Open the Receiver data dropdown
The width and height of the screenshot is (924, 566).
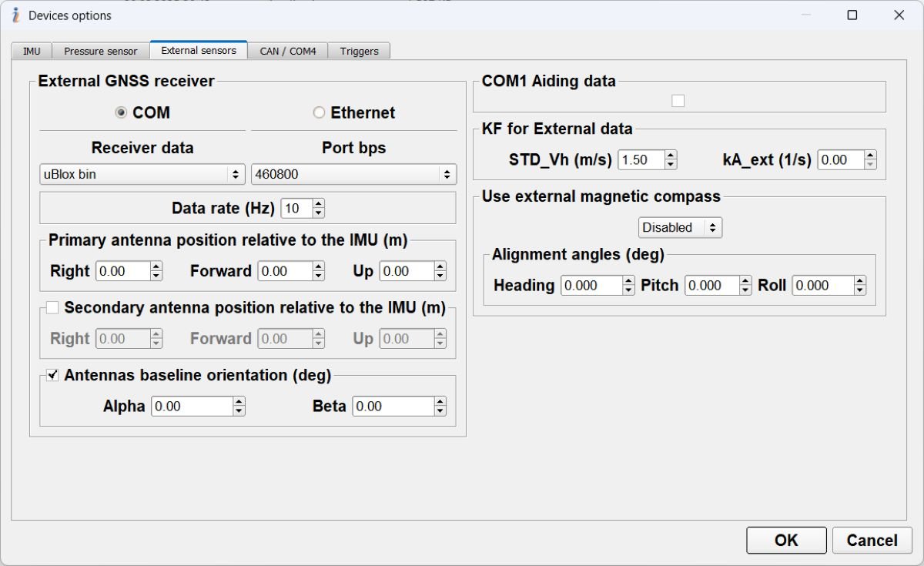(x=141, y=174)
